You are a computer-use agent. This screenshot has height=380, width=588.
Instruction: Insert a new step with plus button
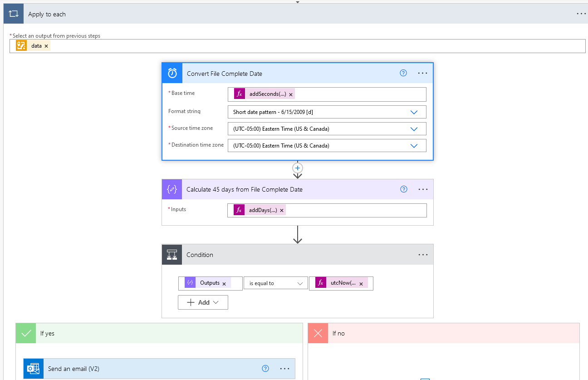(298, 168)
